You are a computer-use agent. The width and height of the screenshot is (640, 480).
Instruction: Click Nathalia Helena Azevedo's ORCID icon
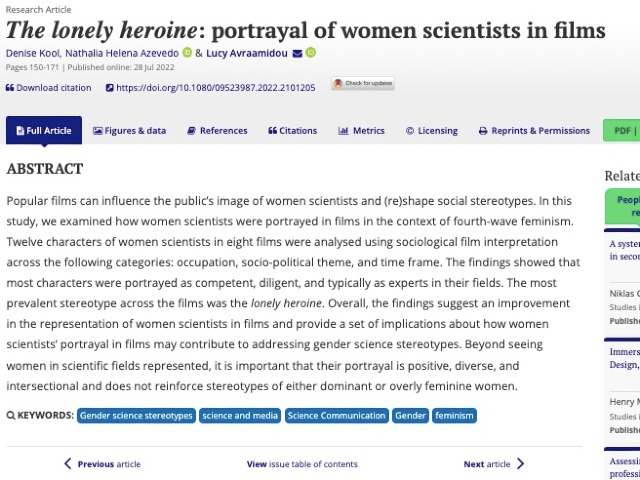[187, 52]
